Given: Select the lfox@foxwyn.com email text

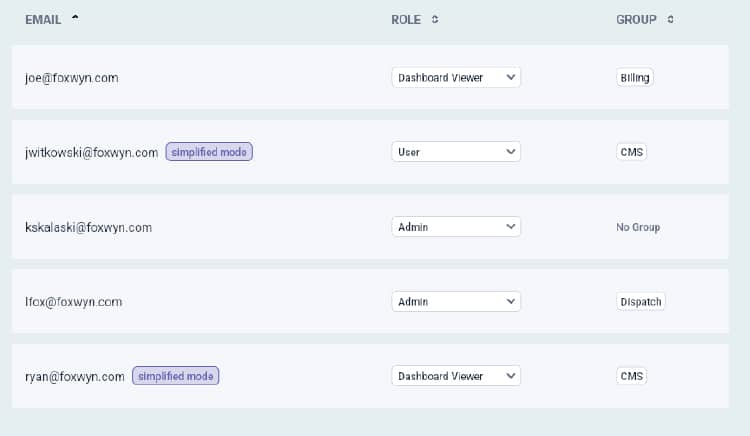Looking at the screenshot, I should (x=74, y=302).
